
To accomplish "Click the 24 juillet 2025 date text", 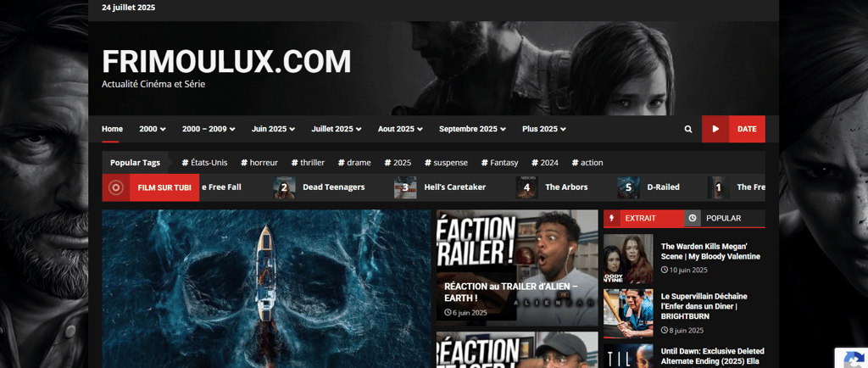I will tap(129, 8).
